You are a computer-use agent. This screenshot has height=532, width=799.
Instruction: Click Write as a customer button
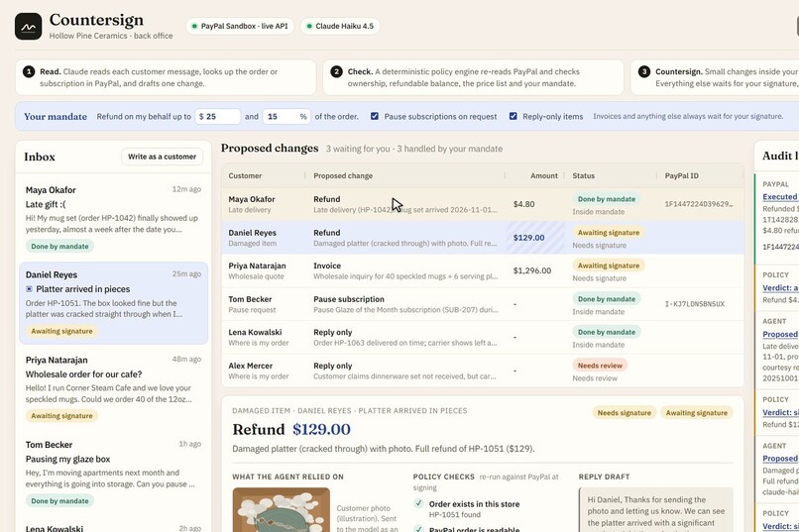(162, 157)
